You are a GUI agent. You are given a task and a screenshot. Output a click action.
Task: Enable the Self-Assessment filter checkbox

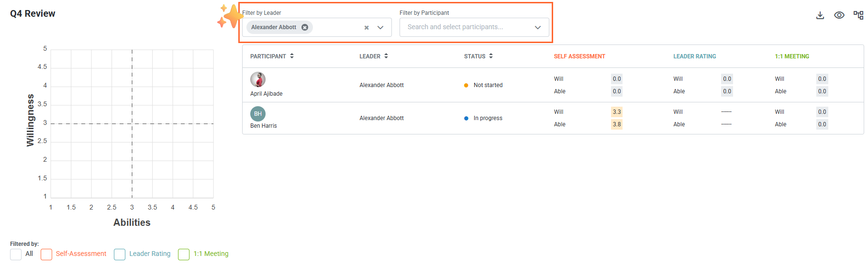(x=46, y=254)
